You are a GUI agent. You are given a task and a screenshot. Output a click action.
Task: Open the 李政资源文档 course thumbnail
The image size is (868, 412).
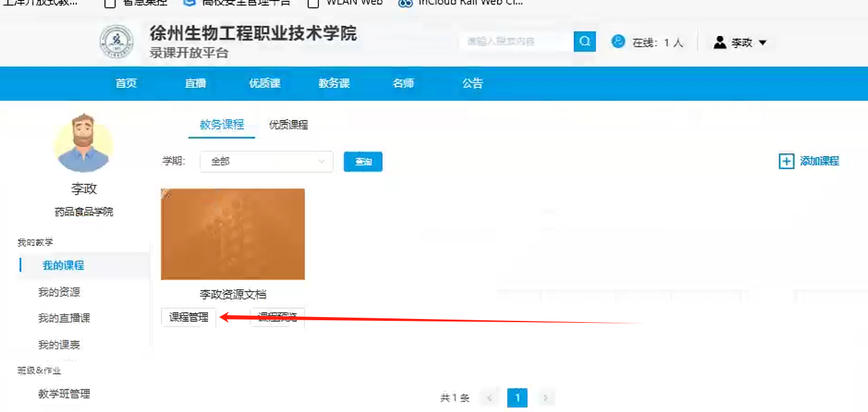(x=233, y=234)
